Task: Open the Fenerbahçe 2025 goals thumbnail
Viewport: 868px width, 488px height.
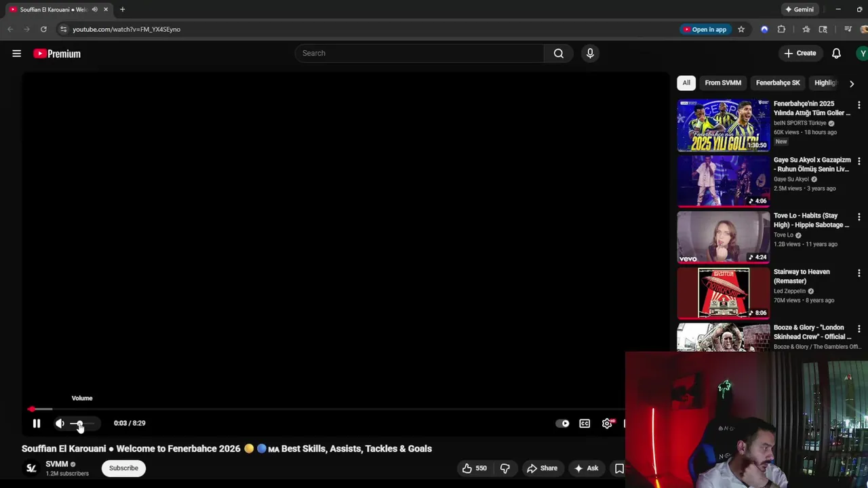Action: (723, 125)
